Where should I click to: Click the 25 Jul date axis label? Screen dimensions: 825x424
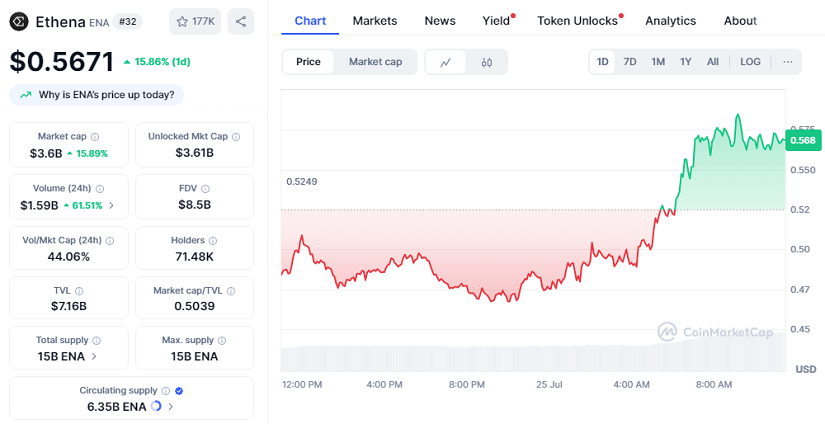click(x=549, y=385)
